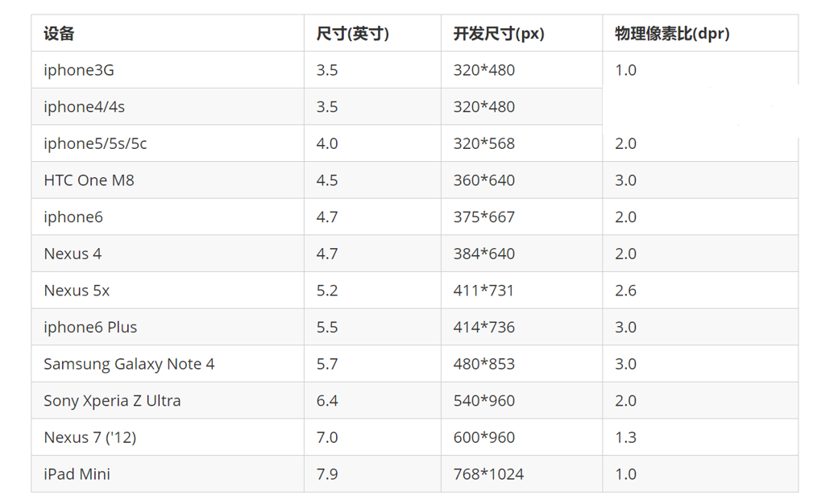Choose dpr '2.0' in Sony Xperia row

pos(626,401)
